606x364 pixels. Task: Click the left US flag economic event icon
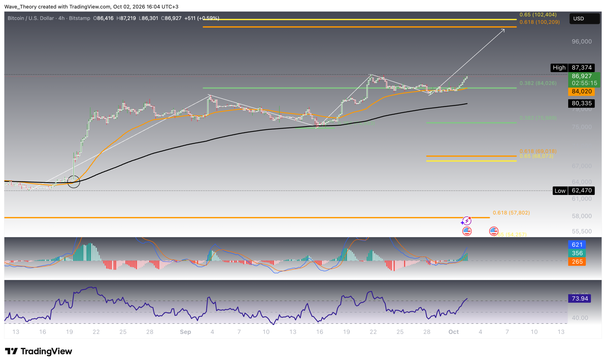pyautogui.click(x=467, y=231)
